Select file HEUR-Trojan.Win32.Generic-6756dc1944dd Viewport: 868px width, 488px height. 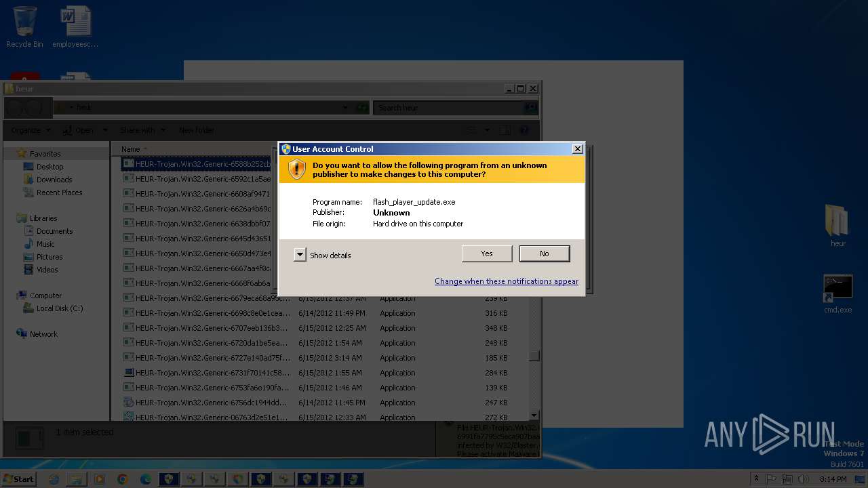(x=207, y=403)
